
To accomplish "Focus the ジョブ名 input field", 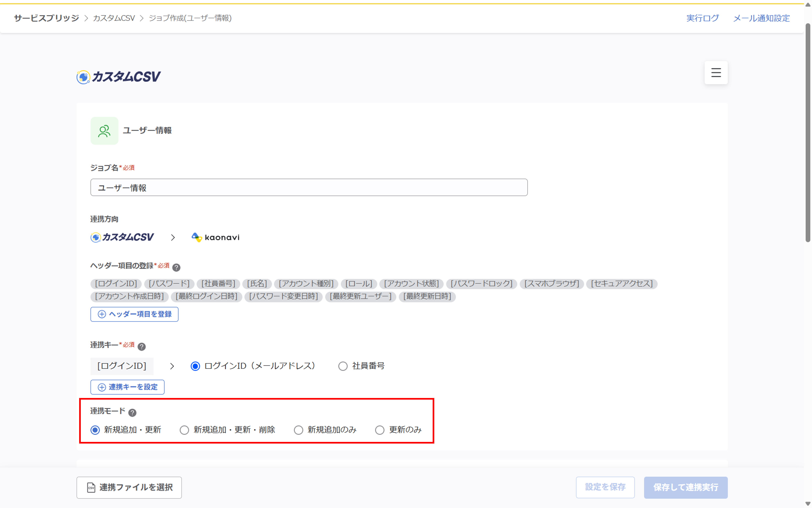I will coord(309,187).
